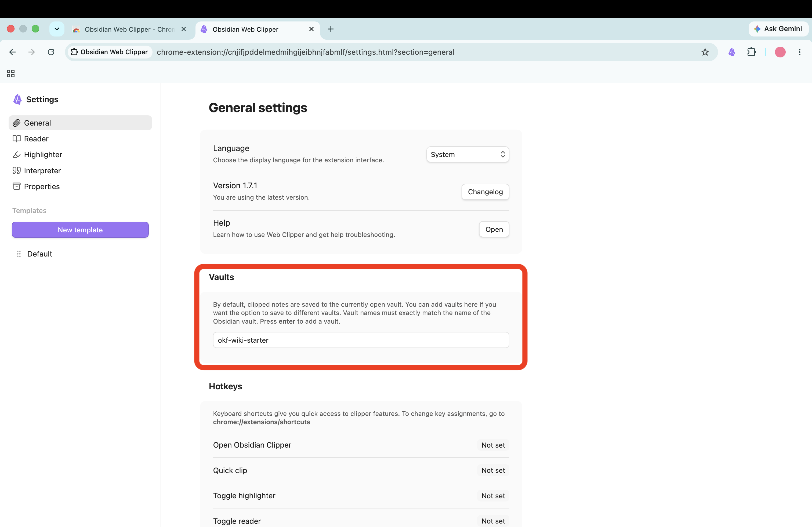Click the Hotkeys section heading
Viewport: 812px width, 527px height.
coord(226,387)
